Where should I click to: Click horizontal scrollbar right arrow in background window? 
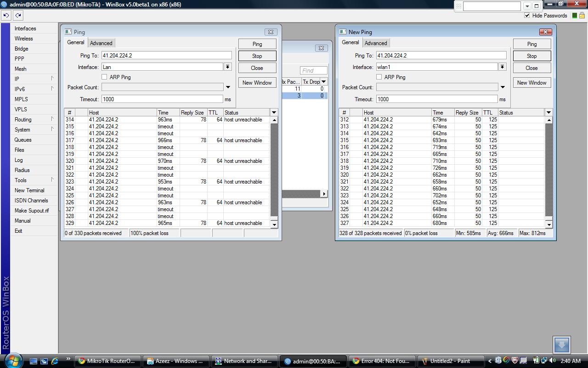coord(324,194)
